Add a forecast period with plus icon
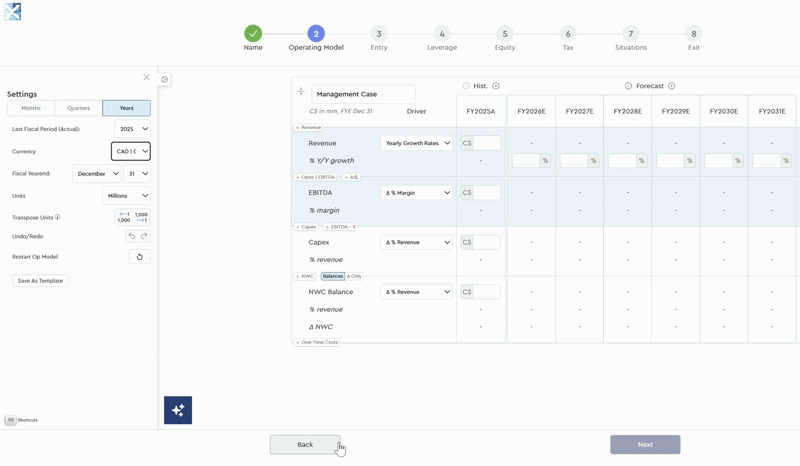Viewport: 800px width, 466px height. [x=672, y=86]
